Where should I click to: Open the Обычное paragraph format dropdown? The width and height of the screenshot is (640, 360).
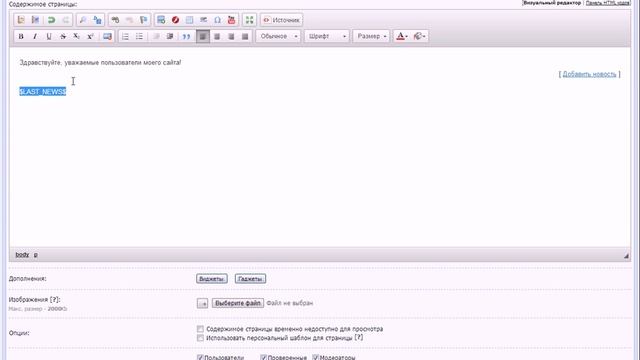pyautogui.click(x=278, y=36)
